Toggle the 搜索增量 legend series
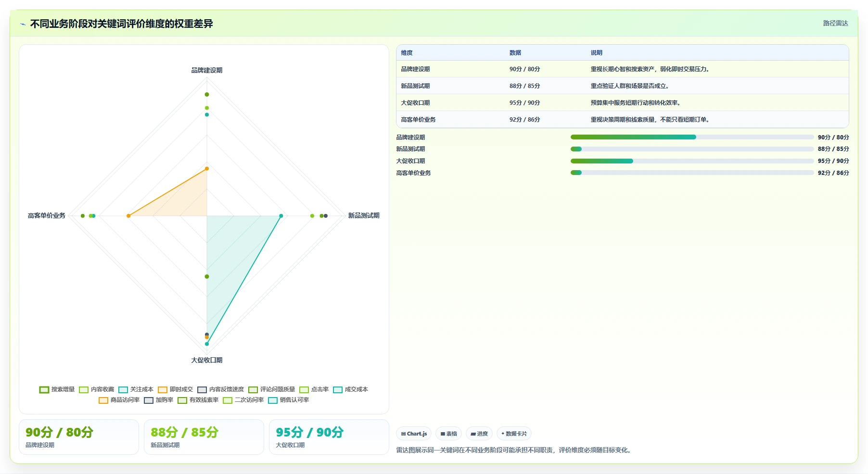 tap(57, 389)
